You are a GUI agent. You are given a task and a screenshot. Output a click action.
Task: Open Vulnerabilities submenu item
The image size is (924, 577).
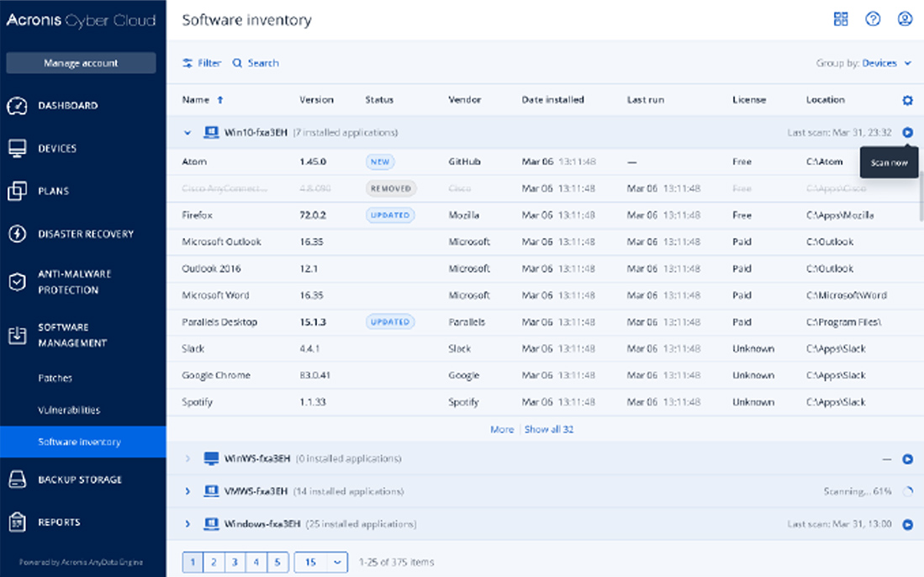tap(69, 410)
